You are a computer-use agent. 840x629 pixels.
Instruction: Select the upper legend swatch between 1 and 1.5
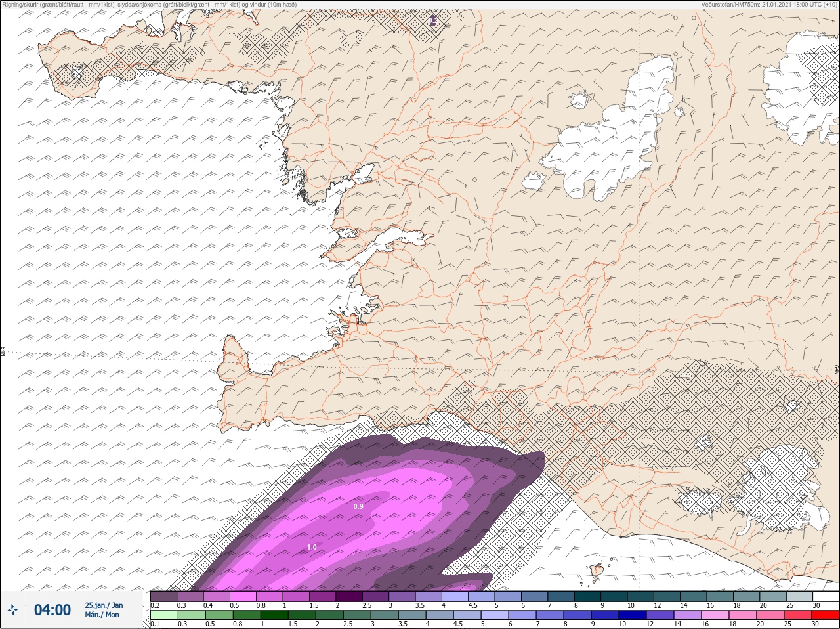(296, 596)
